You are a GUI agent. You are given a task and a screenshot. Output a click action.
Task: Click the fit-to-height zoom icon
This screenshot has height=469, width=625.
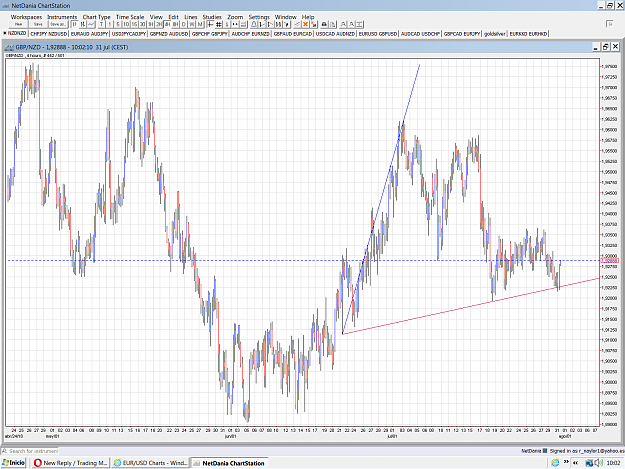pos(360,24)
